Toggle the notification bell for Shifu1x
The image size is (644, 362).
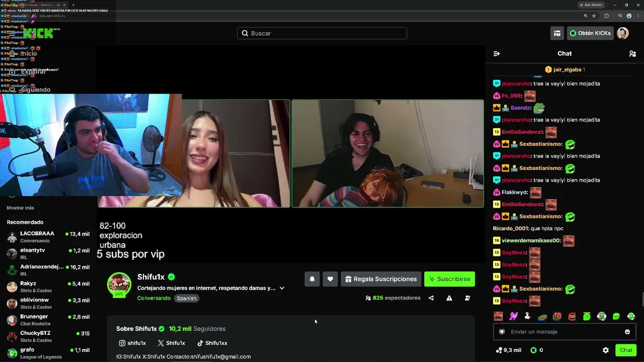[312, 279]
